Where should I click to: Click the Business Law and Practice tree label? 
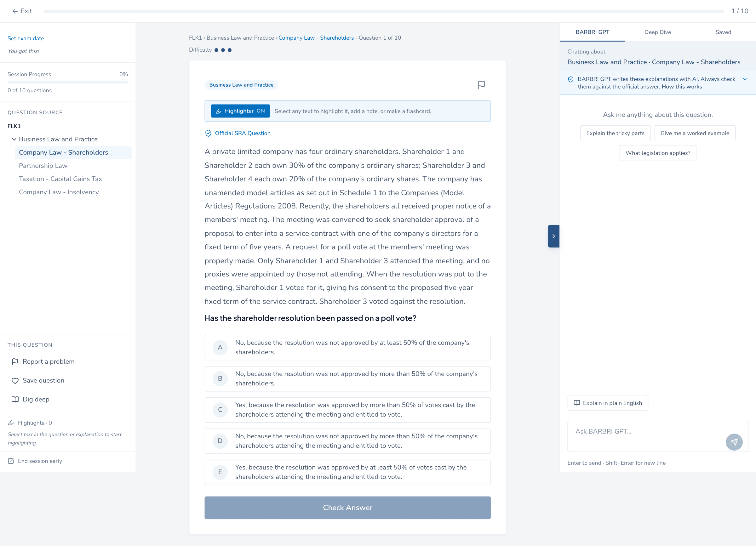pyautogui.click(x=58, y=139)
